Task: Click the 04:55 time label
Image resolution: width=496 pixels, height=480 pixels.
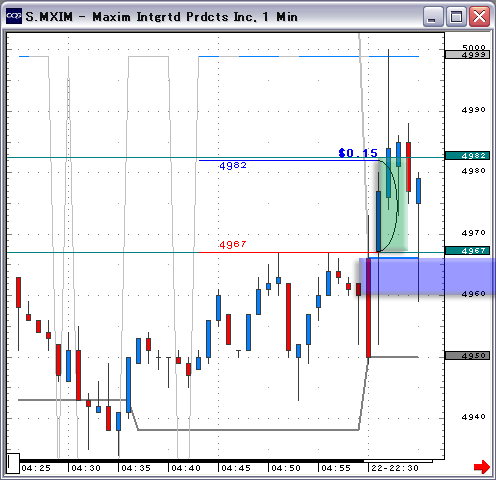Action: coord(336,468)
